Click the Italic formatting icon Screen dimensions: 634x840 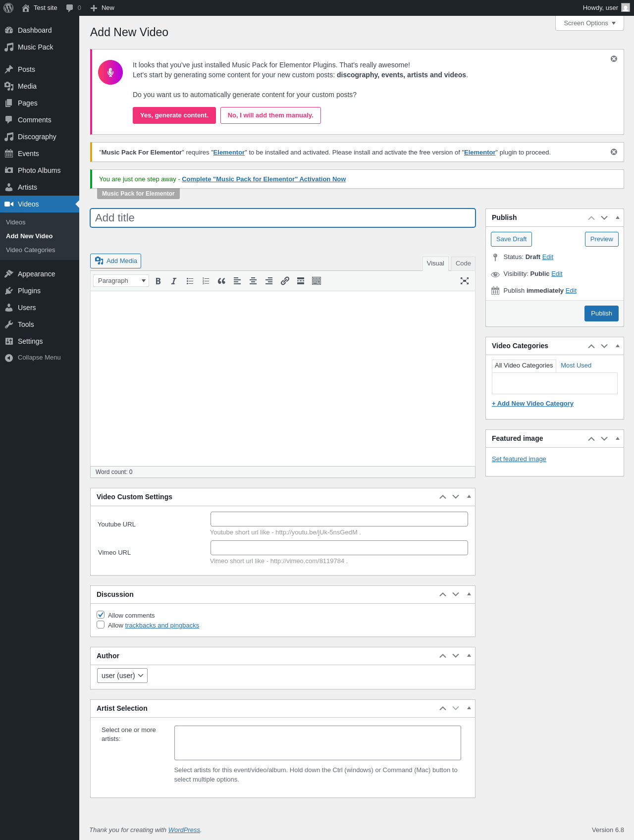point(174,281)
